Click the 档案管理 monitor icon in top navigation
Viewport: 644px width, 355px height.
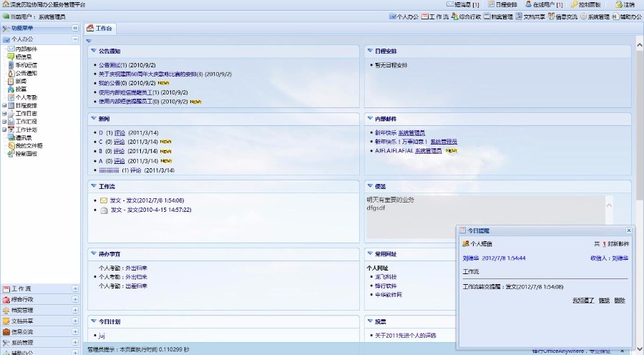point(487,16)
